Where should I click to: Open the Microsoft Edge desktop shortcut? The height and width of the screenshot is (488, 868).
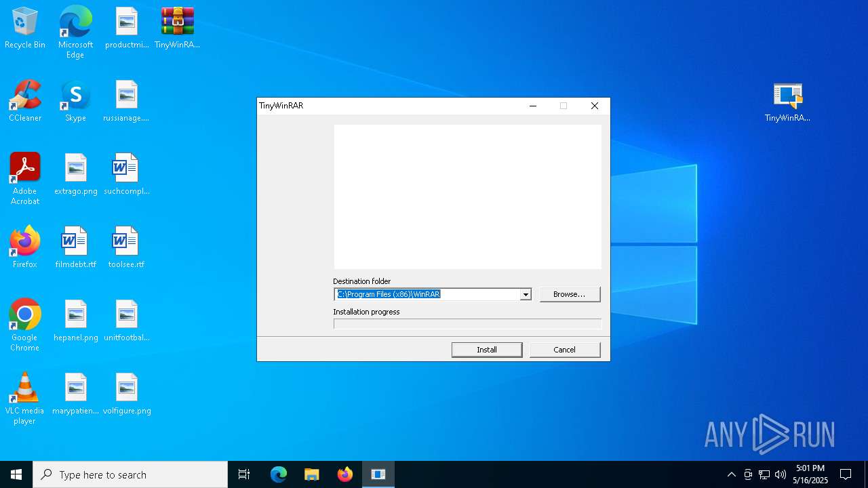(75, 32)
